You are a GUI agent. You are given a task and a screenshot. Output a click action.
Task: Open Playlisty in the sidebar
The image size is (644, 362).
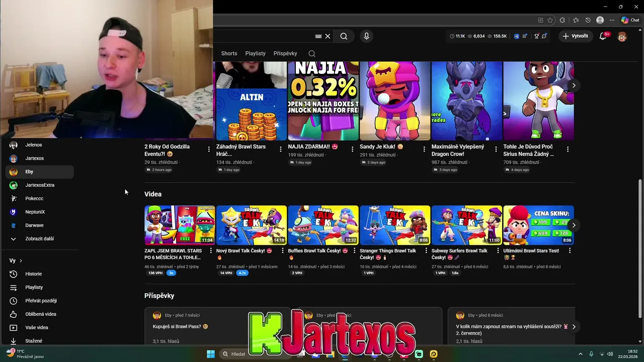[x=40, y=288]
